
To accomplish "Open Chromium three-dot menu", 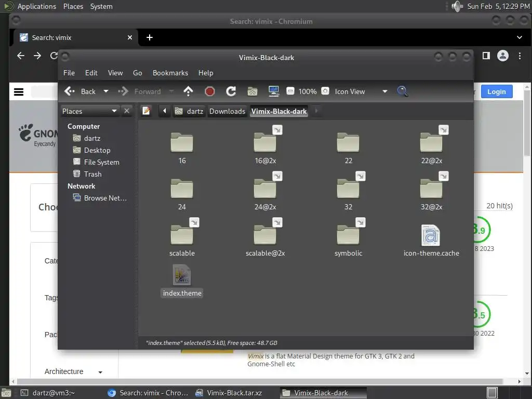I will pos(520,56).
